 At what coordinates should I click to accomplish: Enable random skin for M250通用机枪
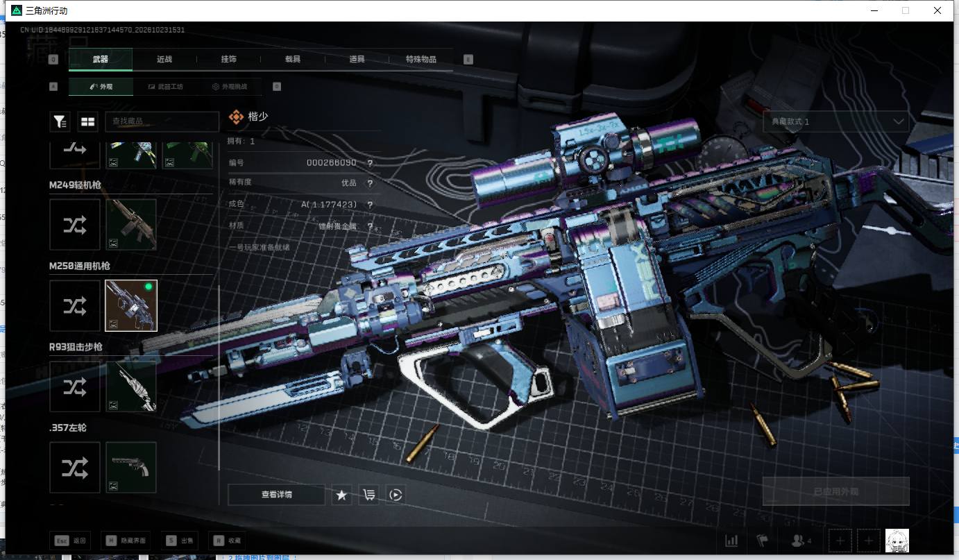click(x=75, y=305)
